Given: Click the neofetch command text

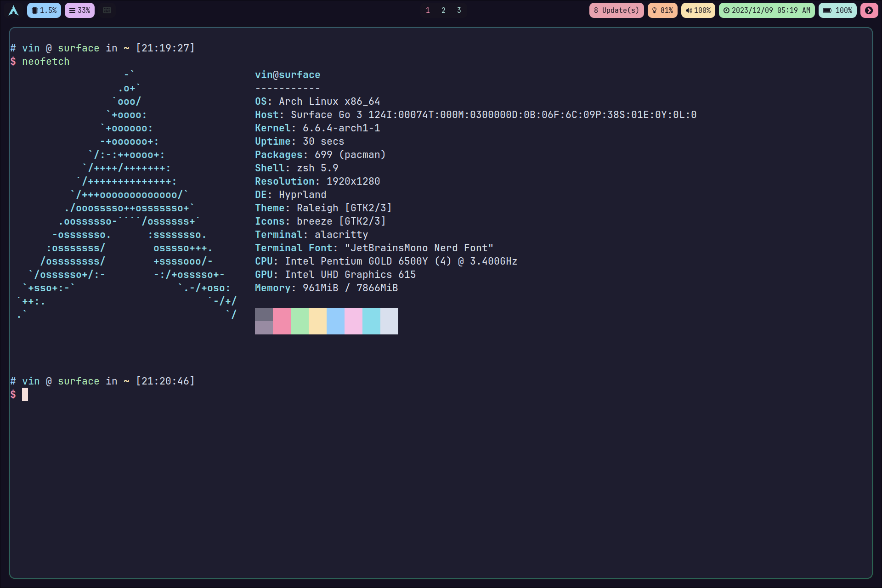Looking at the screenshot, I should click(x=45, y=61).
